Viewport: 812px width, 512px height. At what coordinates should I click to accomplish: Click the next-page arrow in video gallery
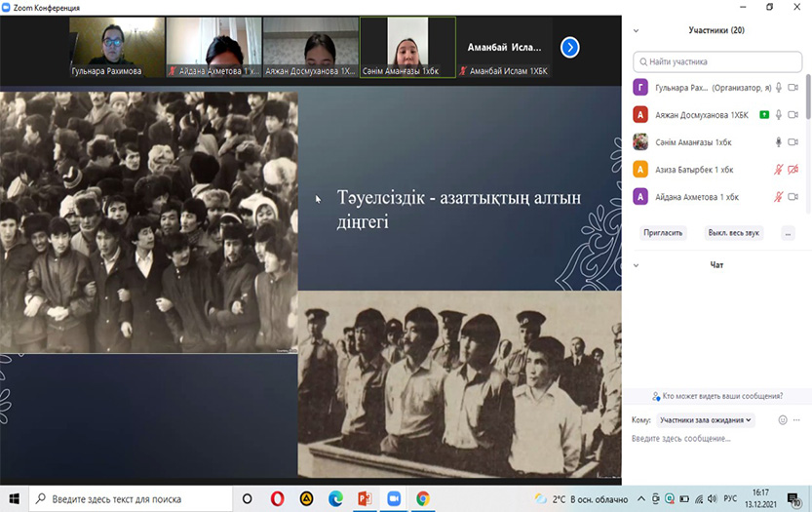(570, 47)
